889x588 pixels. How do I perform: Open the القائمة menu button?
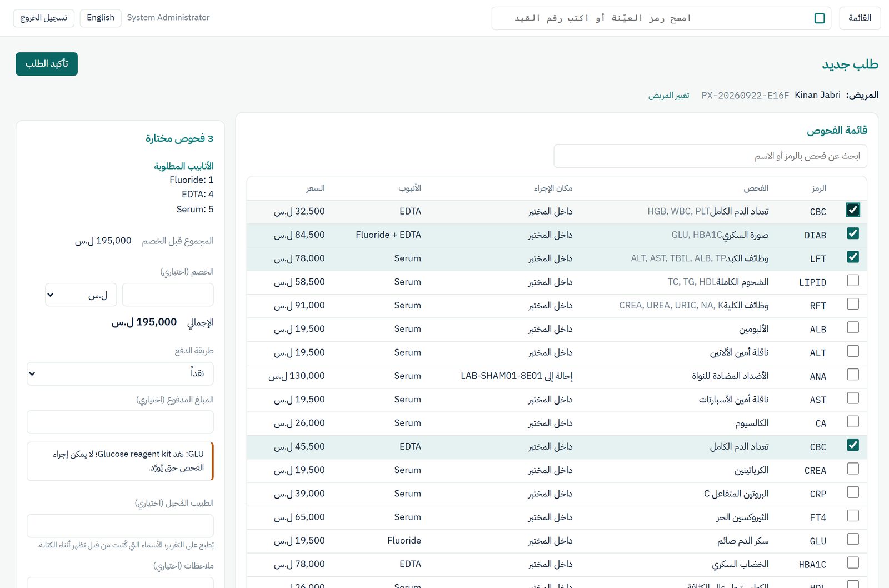pyautogui.click(x=860, y=18)
